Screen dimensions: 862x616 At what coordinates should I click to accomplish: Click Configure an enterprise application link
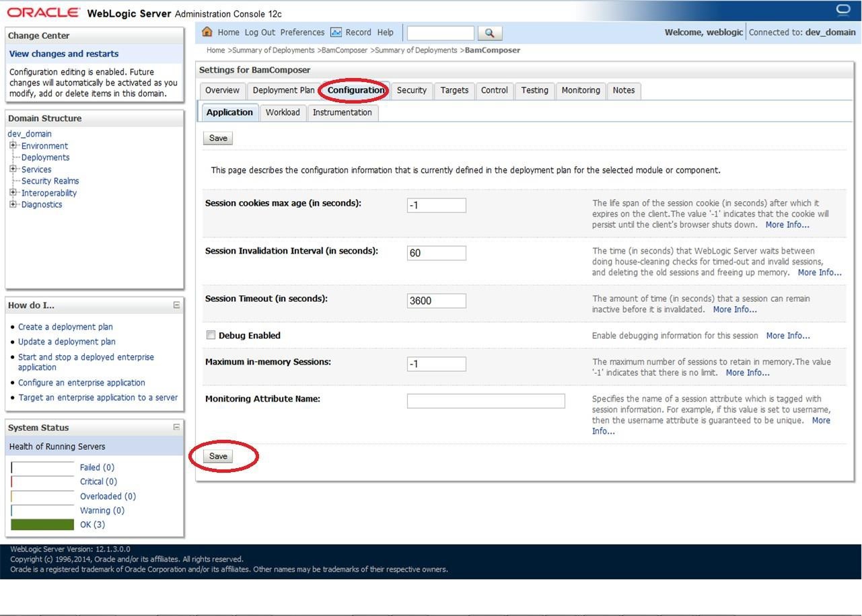(81, 383)
